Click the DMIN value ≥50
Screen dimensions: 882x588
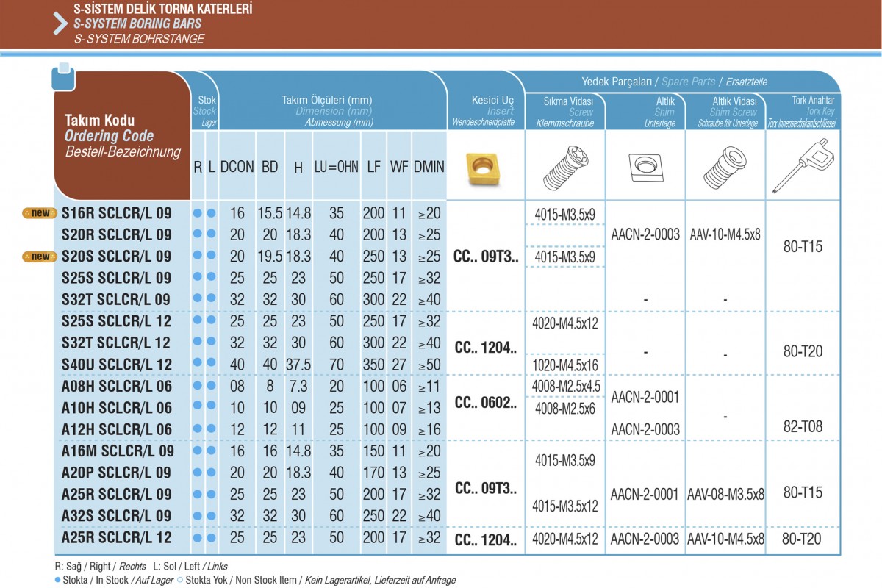click(429, 365)
